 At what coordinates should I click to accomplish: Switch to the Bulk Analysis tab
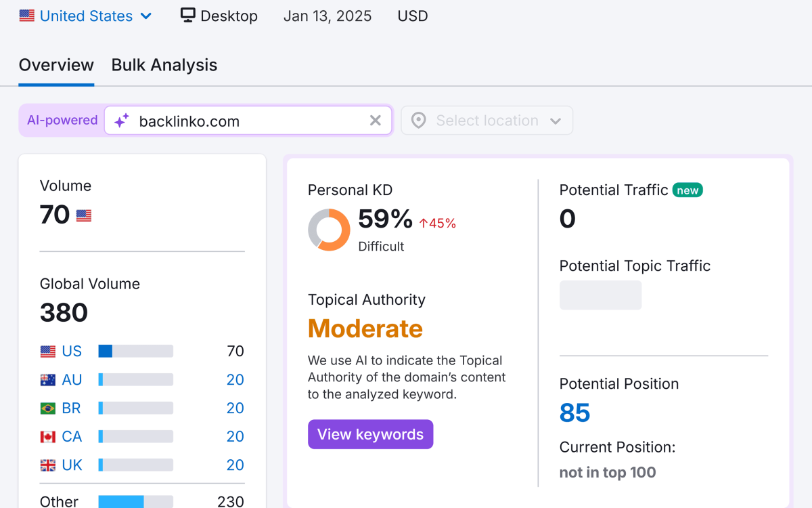coord(164,65)
